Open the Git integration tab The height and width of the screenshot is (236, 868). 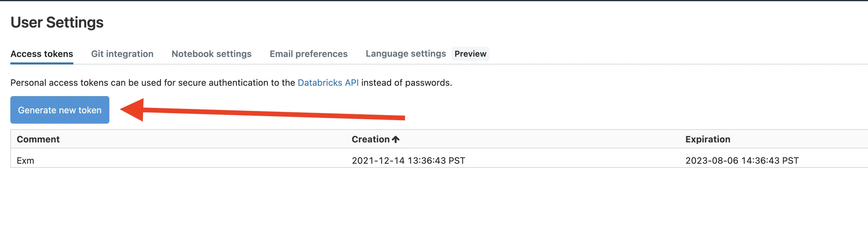pos(122,54)
